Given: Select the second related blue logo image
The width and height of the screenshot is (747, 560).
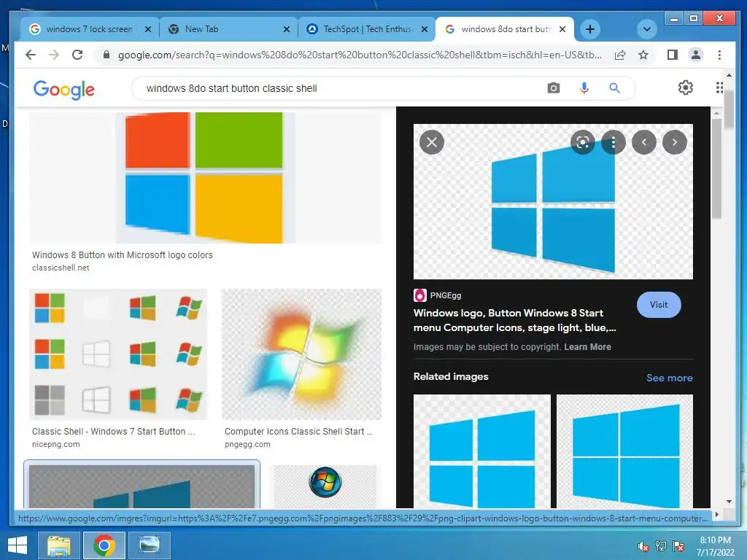Looking at the screenshot, I should (624, 451).
